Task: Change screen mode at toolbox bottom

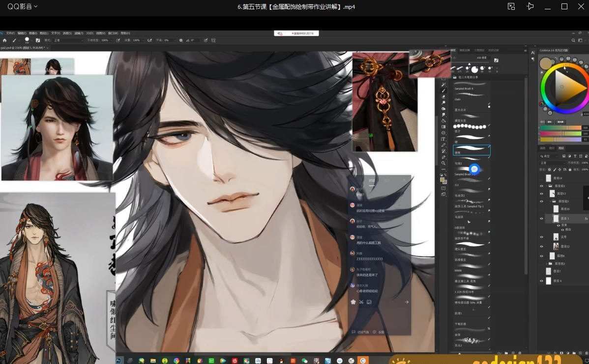Action: tap(443, 195)
